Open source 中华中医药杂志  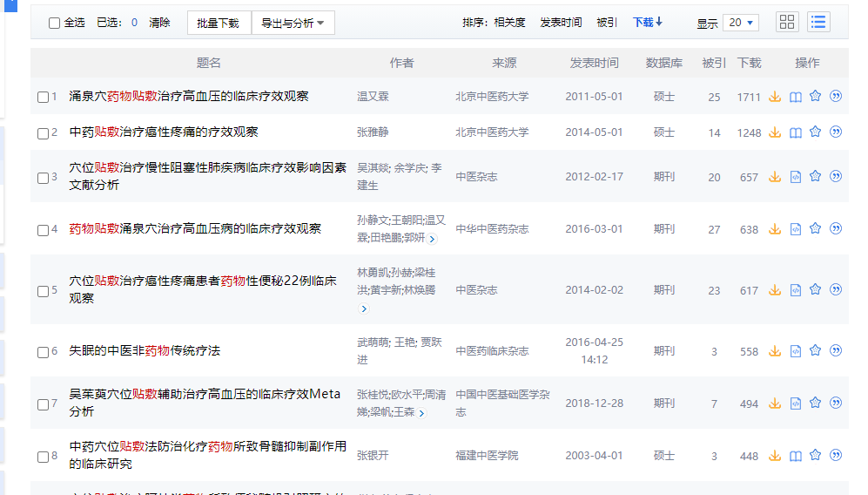click(x=492, y=229)
